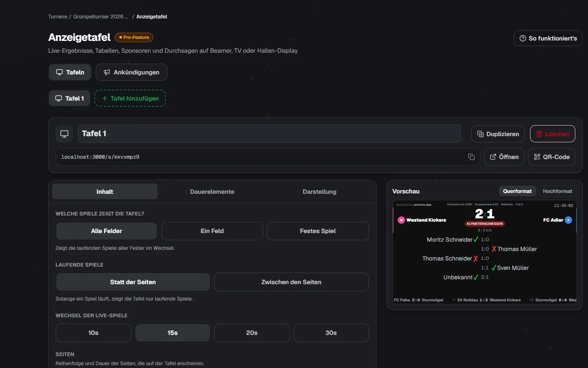Delete the board using Löschen
Image resolution: width=588 pixels, height=368 pixels.
[x=552, y=134]
